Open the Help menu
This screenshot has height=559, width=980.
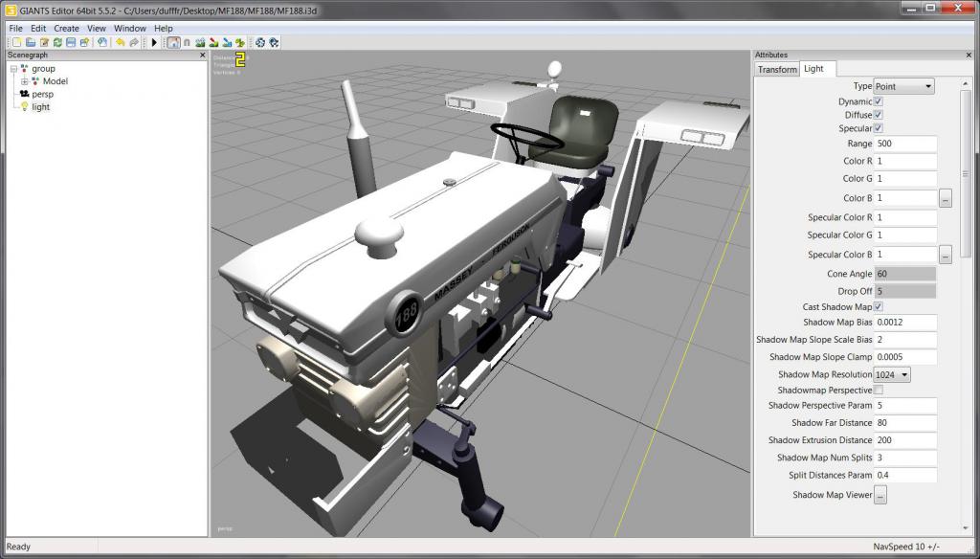pos(163,28)
